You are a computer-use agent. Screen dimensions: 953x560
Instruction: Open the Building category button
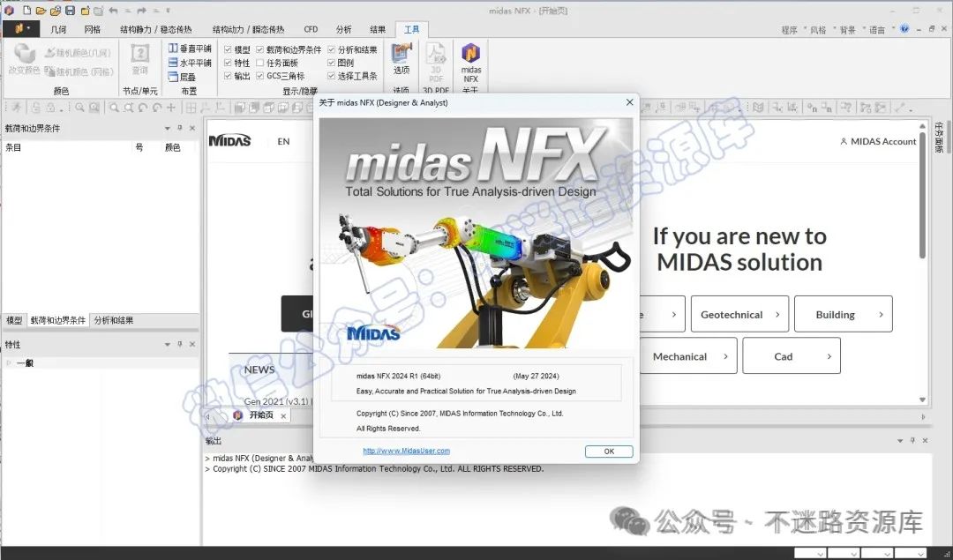click(843, 314)
